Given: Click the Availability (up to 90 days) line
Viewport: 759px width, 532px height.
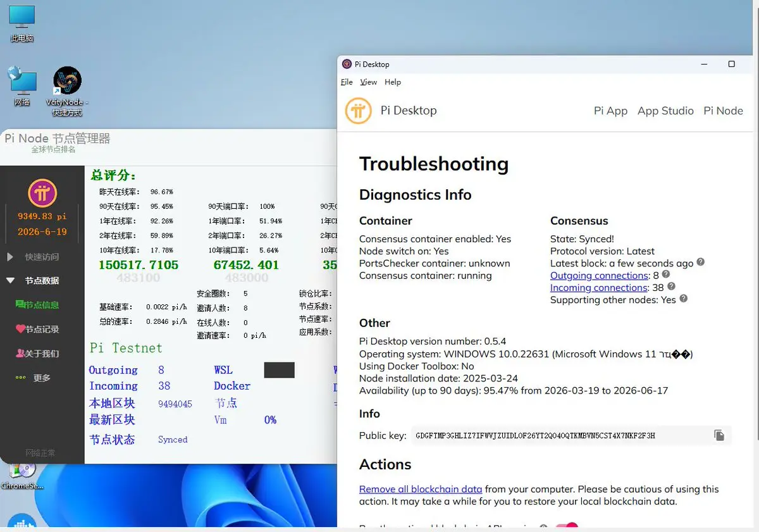Looking at the screenshot, I should (514, 391).
